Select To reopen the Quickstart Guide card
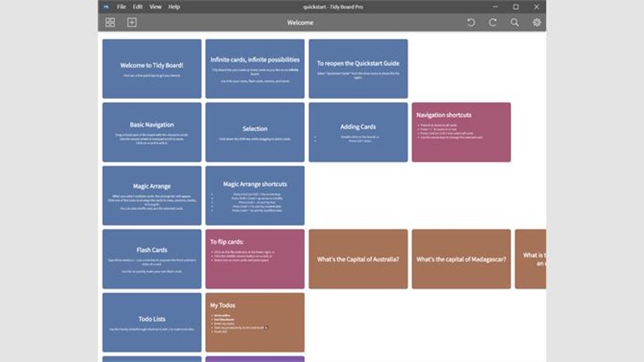 [x=358, y=69]
